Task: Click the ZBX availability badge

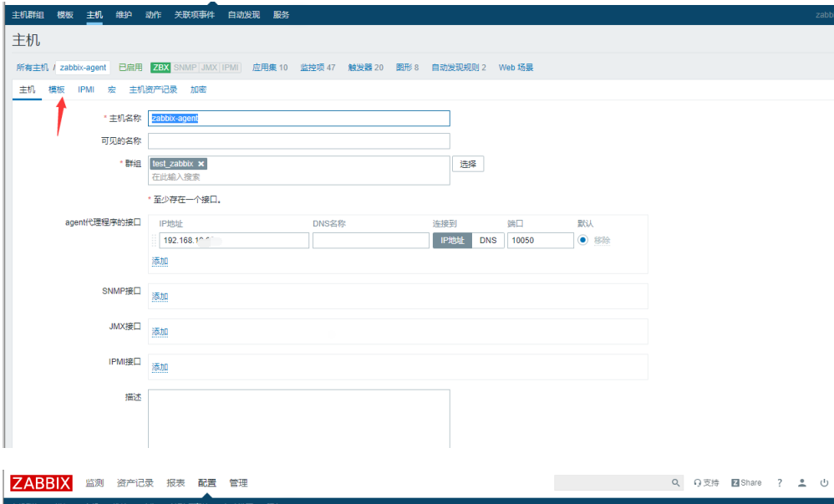Action: click(x=160, y=68)
